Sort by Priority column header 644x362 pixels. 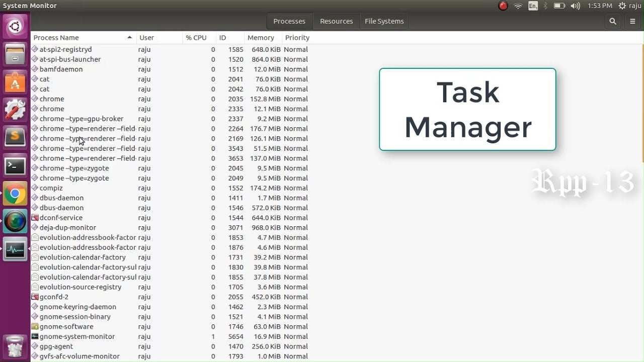(297, 38)
